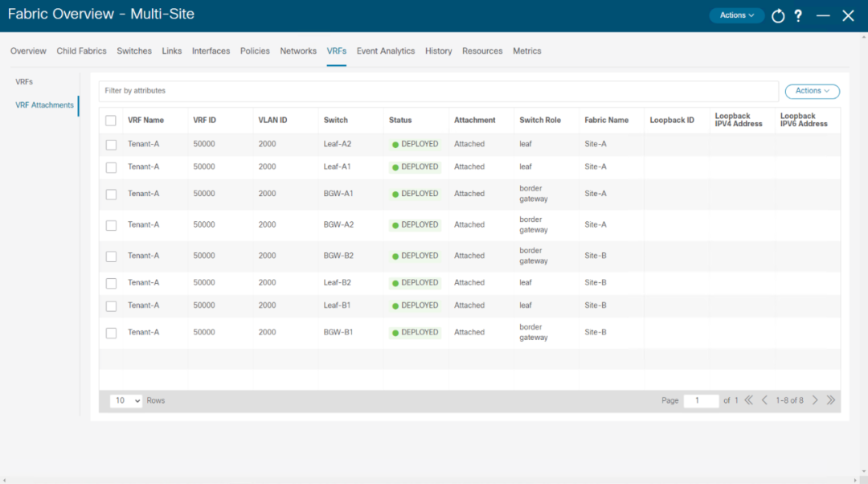
Task: Click the DEPLOYED status for BGW-A1
Action: [x=416, y=194]
